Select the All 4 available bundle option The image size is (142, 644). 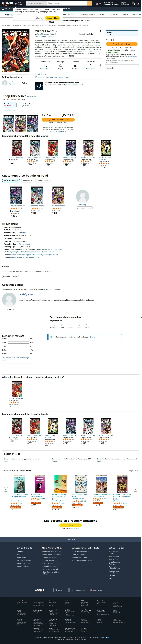pos(28,105)
